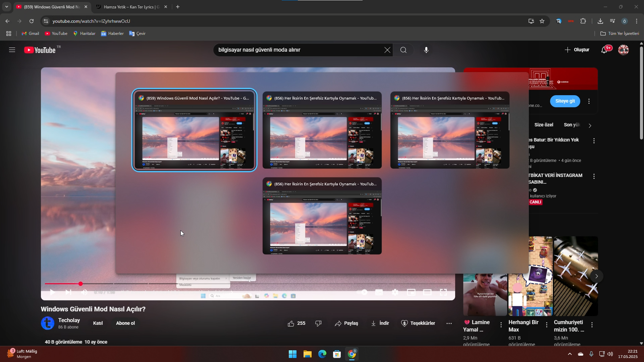Dislike the video with thumbs down
This screenshot has height=362, width=644.
[x=318, y=323]
